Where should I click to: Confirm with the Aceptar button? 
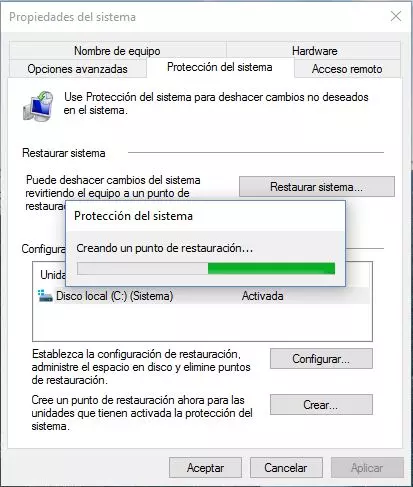click(x=205, y=468)
